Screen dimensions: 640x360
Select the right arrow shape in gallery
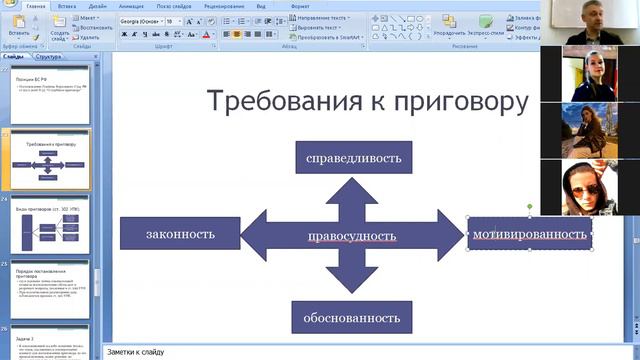[x=411, y=28]
